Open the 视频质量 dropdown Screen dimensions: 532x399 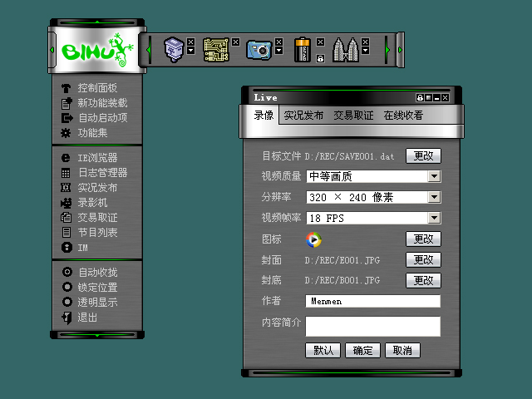pyautogui.click(x=434, y=176)
